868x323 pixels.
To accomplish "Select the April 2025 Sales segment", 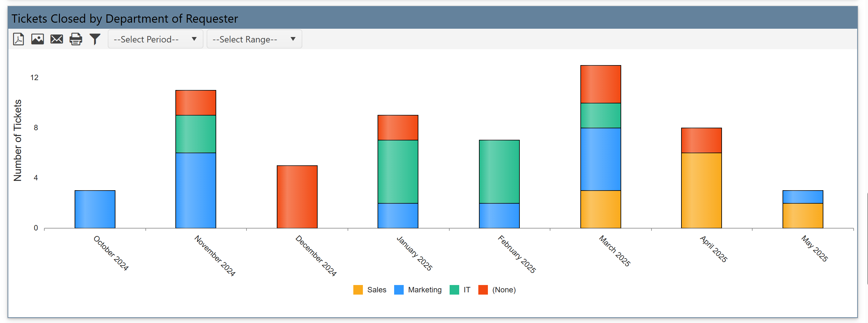I will pyautogui.click(x=701, y=191).
